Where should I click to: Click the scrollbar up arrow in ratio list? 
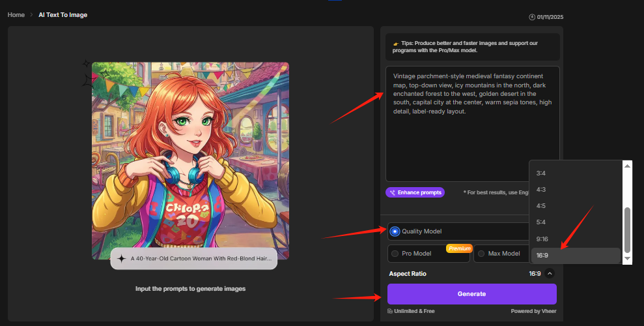click(627, 166)
